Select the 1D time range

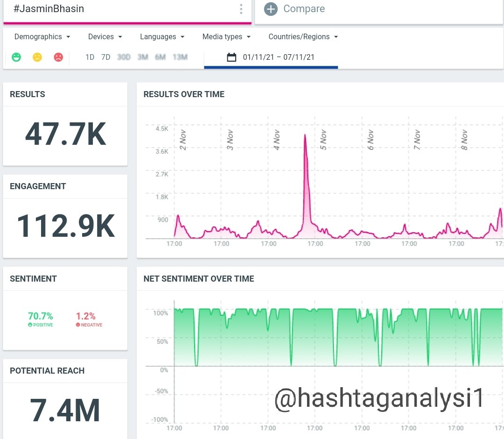pos(90,57)
